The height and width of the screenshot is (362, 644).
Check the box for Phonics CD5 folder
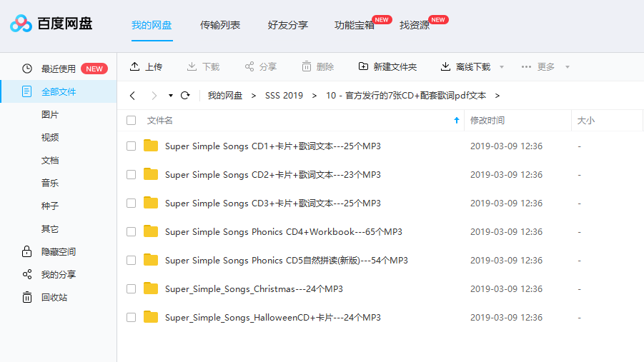[131, 260]
